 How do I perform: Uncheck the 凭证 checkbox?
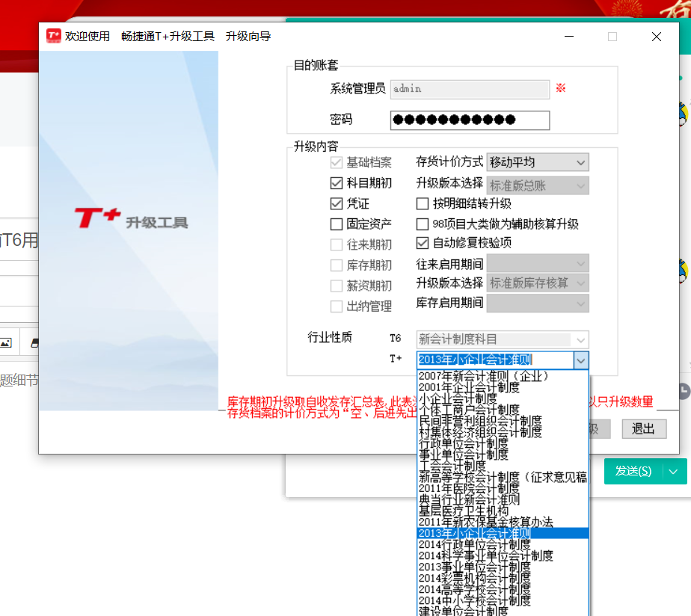337,203
